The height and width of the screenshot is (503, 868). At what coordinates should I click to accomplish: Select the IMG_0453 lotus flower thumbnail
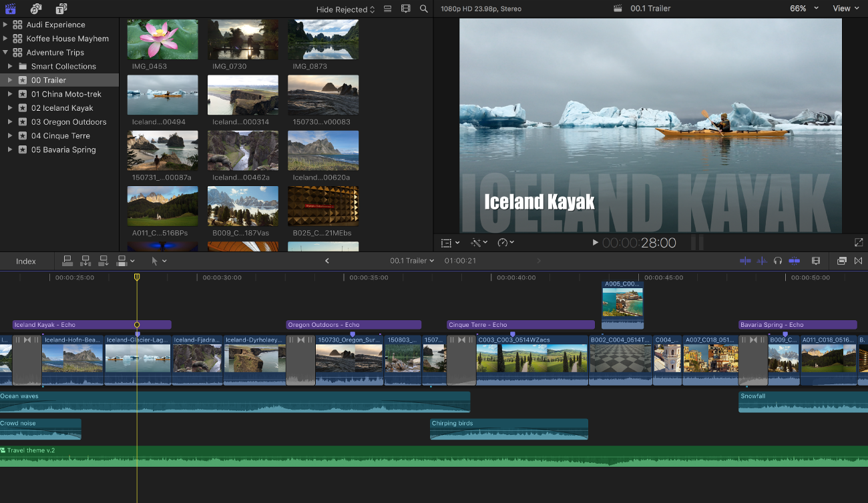click(162, 40)
